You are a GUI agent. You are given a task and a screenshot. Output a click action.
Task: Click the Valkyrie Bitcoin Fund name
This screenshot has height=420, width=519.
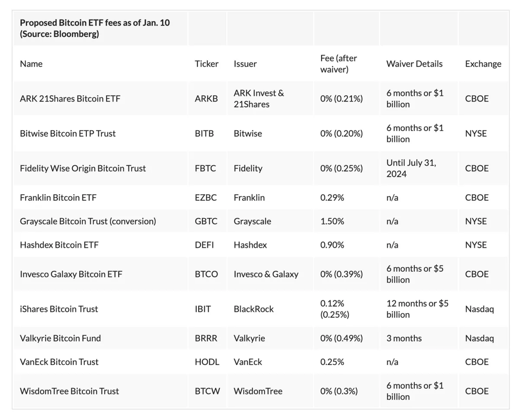point(60,338)
